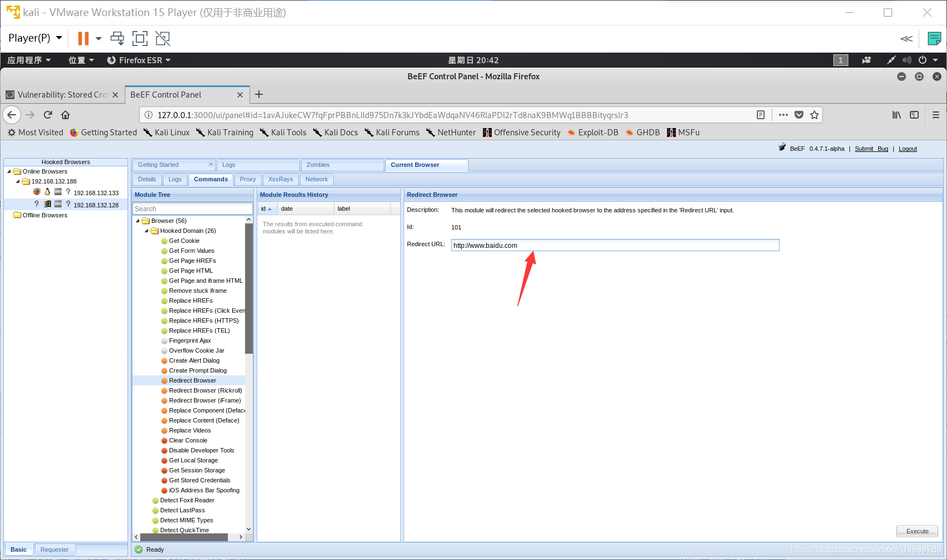The height and width of the screenshot is (560, 947).
Task: Bookmark this page with star icon
Action: [814, 115]
